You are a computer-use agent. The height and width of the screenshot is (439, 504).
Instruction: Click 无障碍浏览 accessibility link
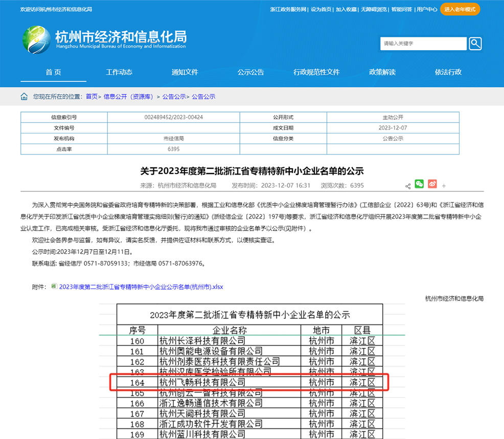(374, 9)
